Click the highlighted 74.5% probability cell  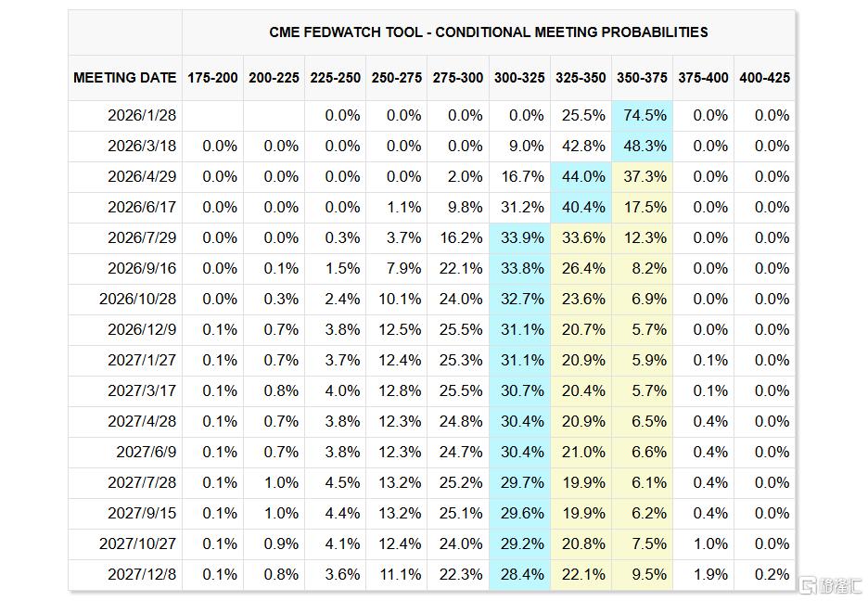[644, 115]
